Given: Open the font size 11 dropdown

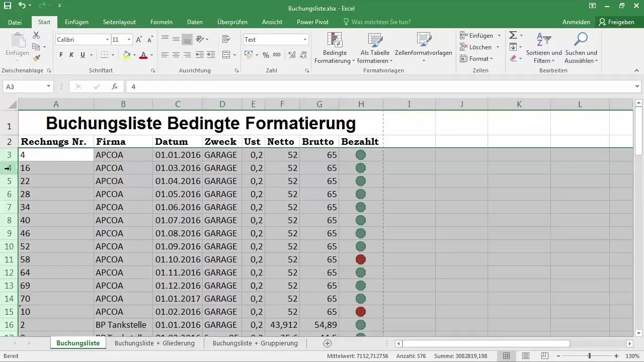Looking at the screenshot, I should point(129,40).
